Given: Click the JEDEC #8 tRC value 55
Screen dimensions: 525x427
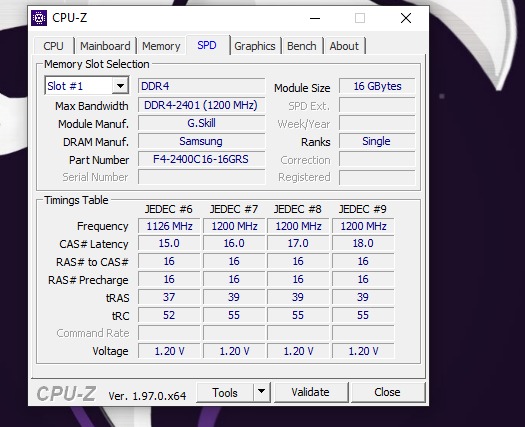Looking at the screenshot, I should pos(298,315).
